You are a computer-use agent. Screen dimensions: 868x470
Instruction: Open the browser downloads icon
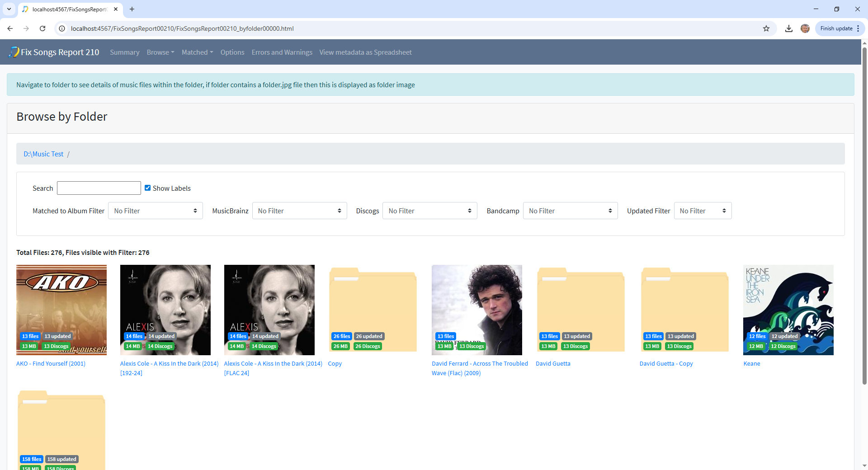pyautogui.click(x=788, y=28)
